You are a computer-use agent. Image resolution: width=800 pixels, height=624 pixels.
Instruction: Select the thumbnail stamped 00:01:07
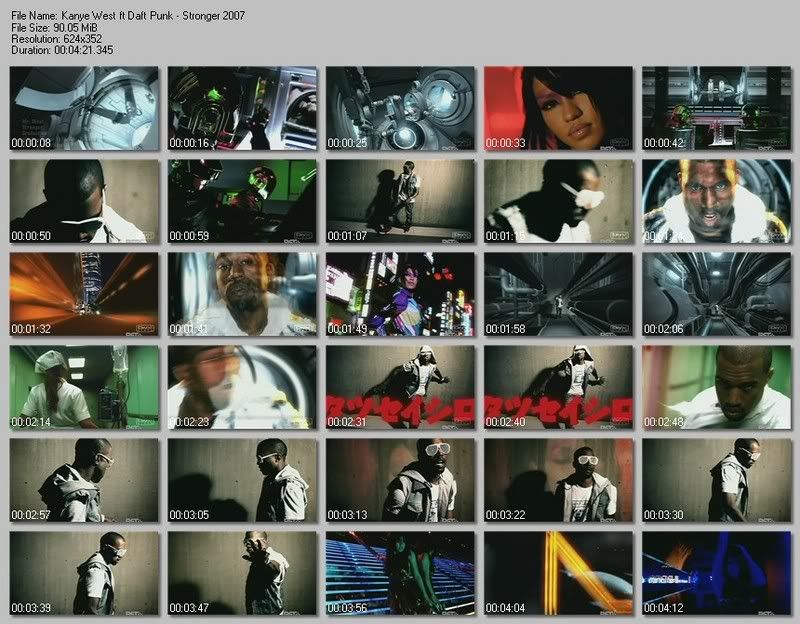[x=401, y=201]
